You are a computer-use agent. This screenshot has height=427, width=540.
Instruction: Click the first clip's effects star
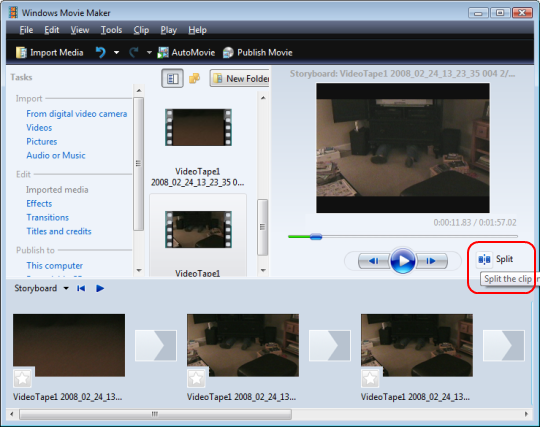[23, 378]
